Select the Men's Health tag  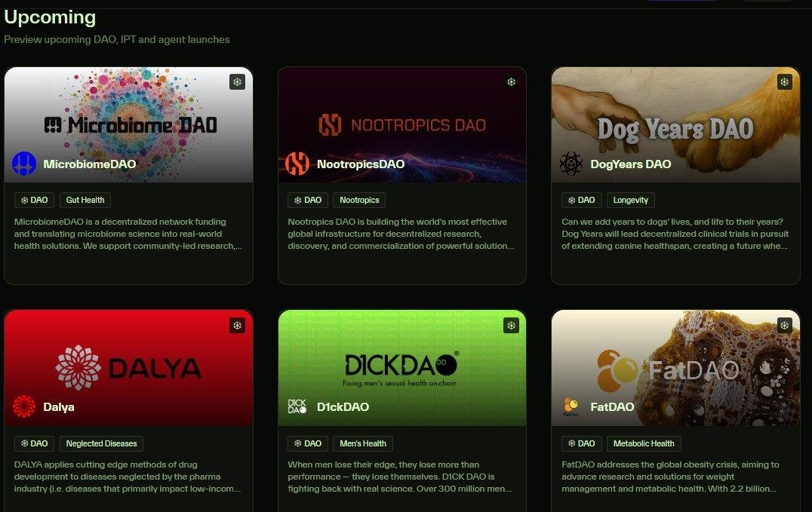pos(363,443)
